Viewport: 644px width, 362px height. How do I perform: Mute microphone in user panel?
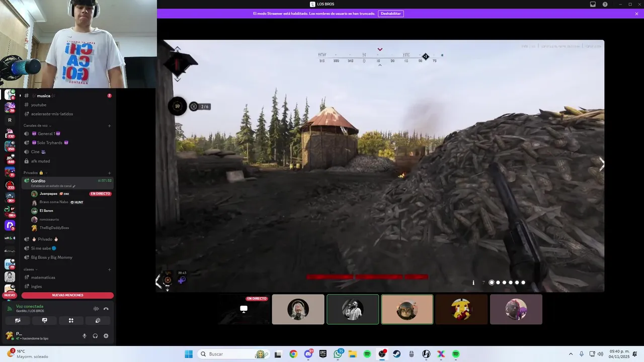point(85,336)
